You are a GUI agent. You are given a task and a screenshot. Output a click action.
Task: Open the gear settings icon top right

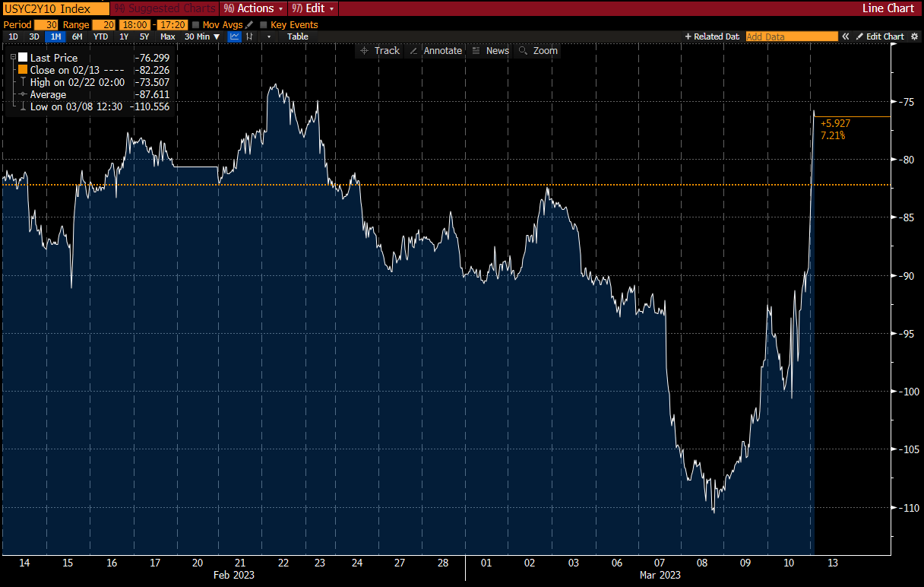coord(915,36)
